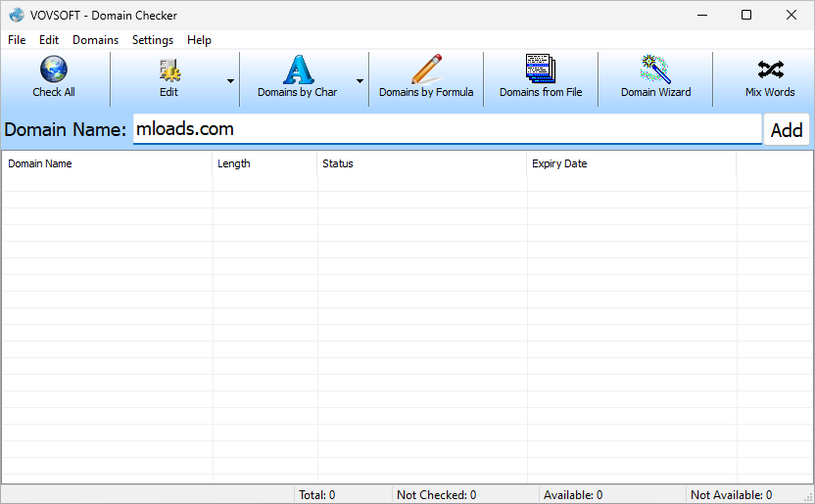Click the Check All globe icon

pos(54,69)
